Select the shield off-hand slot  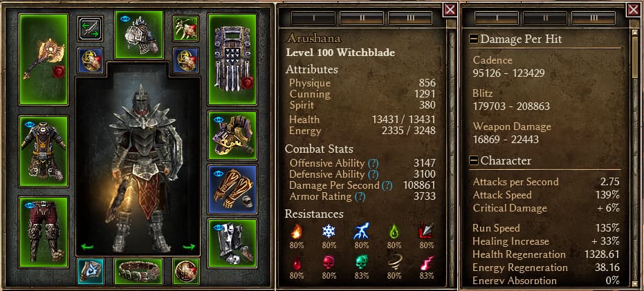[232, 59]
